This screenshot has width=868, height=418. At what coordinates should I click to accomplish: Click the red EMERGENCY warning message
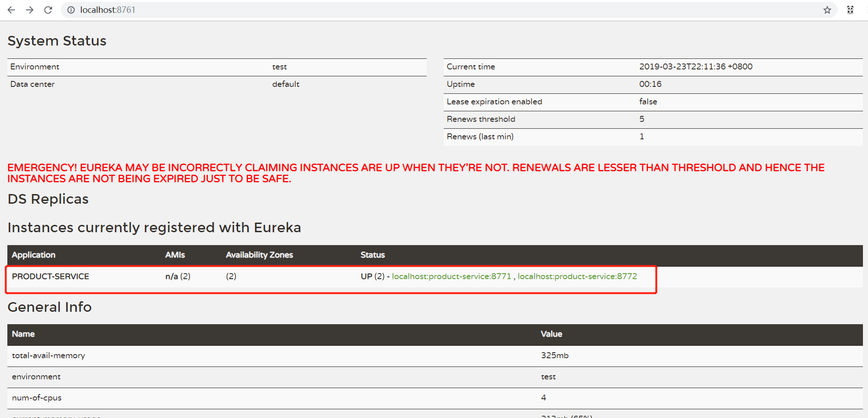click(x=416, y=173)
